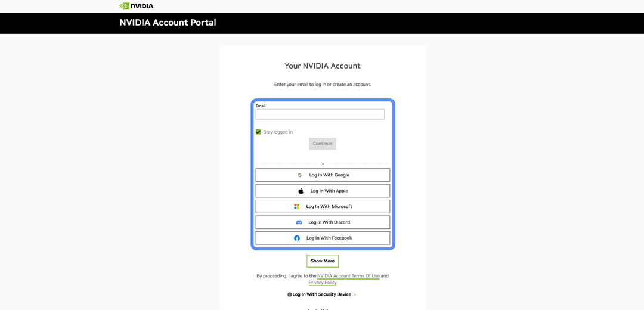Click the security device key icon
644x310 pixels.
coord(290,294)
